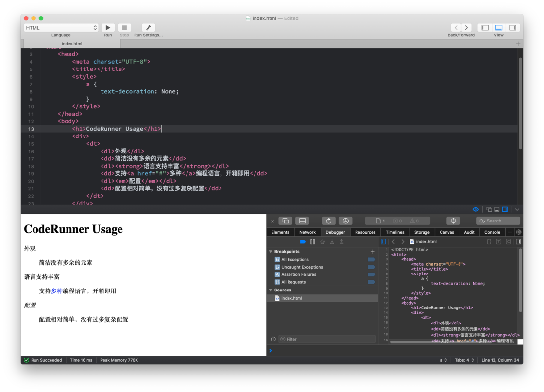
Task: Click the blue breakpoints flag icon
Action: (302, 241)
